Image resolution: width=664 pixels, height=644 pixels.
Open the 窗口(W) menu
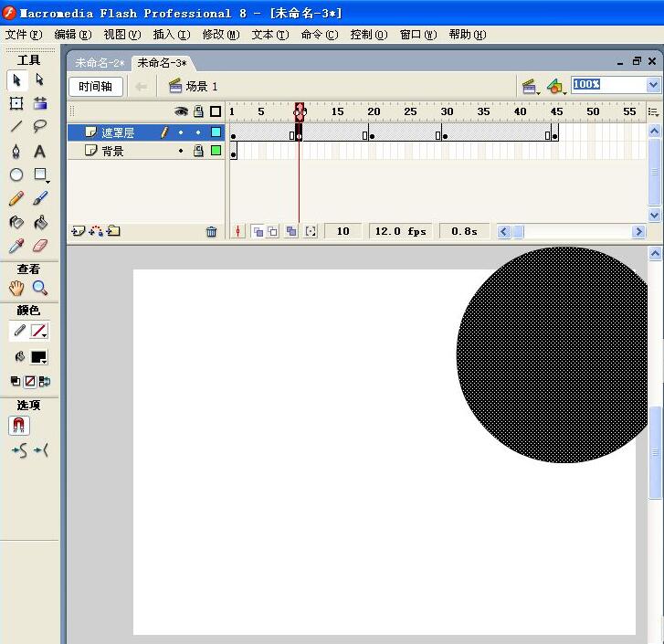coord(418,35)
